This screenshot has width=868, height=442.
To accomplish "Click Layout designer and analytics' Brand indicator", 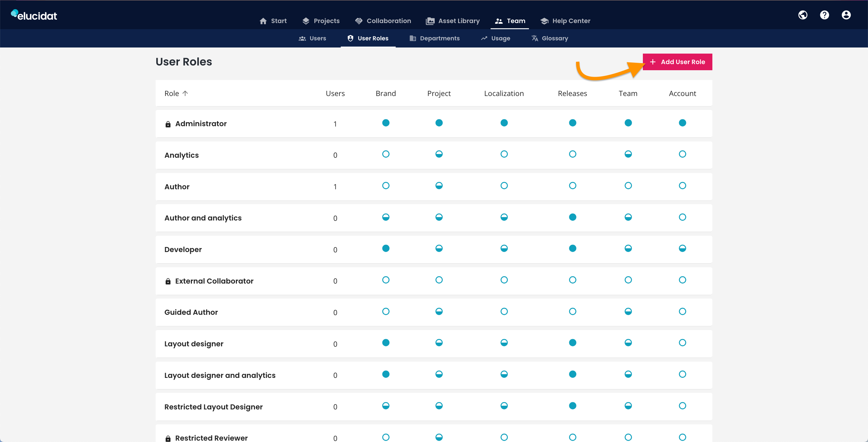I will (386, 374).
